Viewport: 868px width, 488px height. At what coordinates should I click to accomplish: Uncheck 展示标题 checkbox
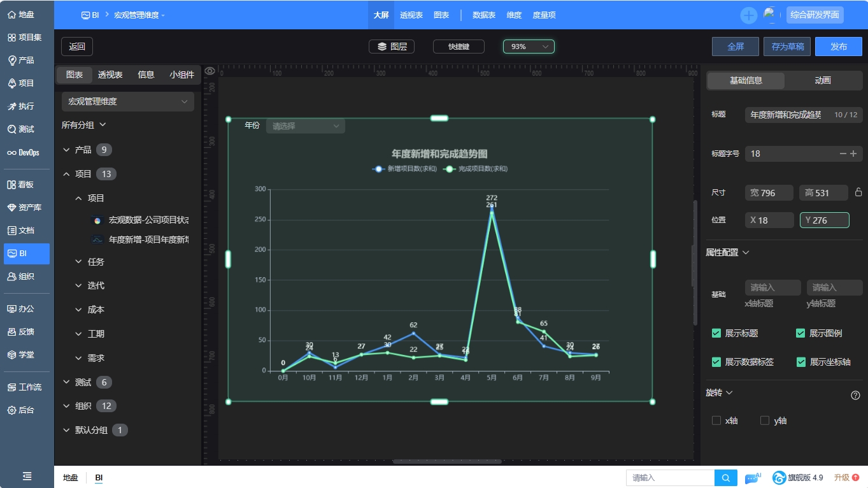716,333
